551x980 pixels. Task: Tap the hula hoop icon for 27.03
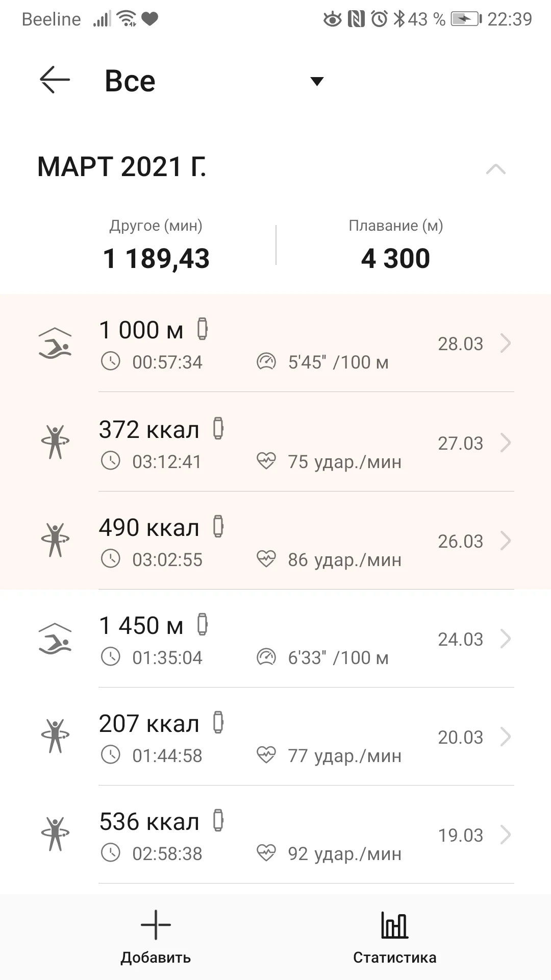coord(55,443)
